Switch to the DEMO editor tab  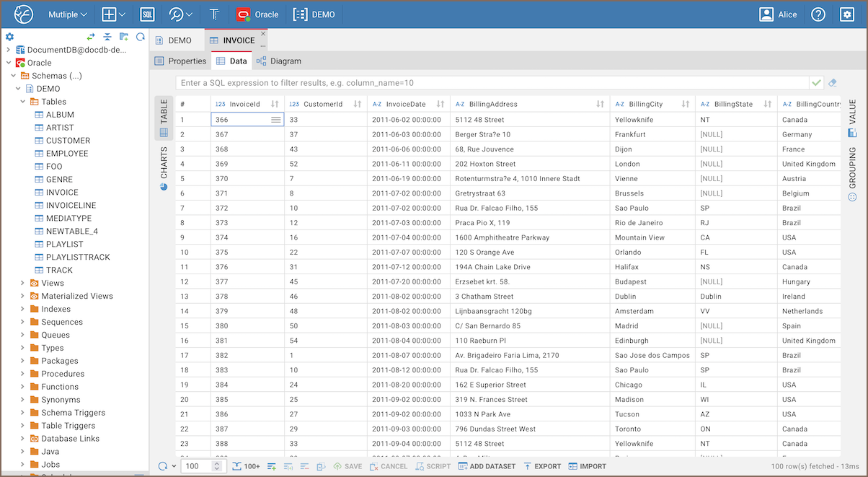tap(174, 40)
